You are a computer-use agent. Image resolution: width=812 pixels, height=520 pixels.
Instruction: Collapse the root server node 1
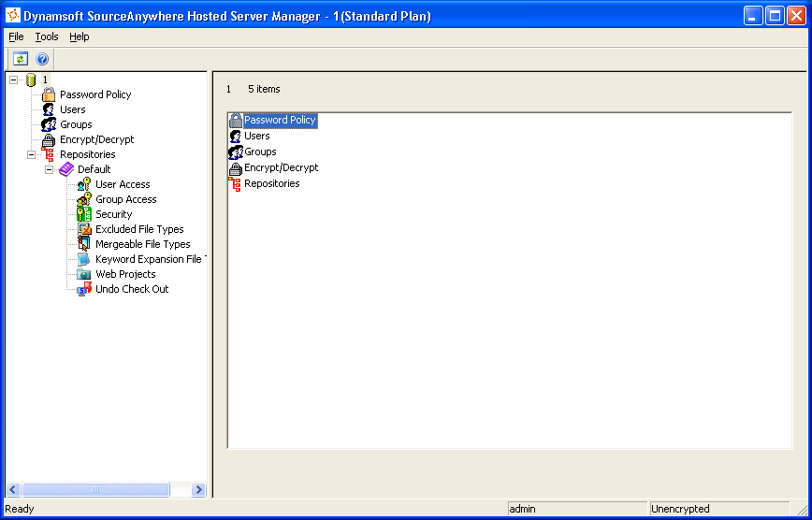(13, 79)
